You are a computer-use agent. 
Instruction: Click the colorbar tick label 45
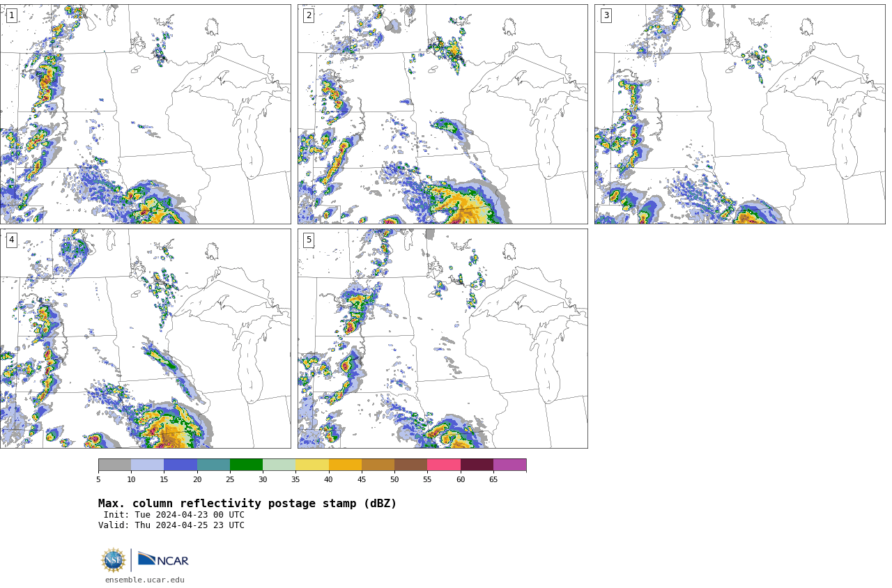362,479
